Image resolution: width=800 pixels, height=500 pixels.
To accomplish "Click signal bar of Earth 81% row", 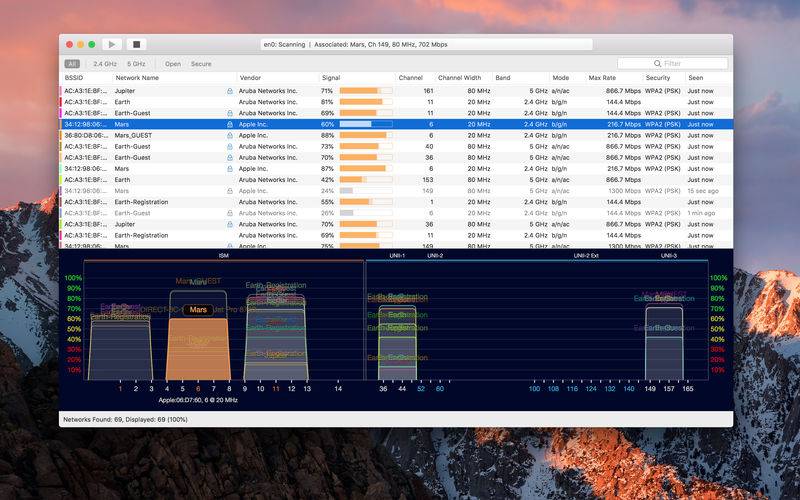I will (366, 102).
